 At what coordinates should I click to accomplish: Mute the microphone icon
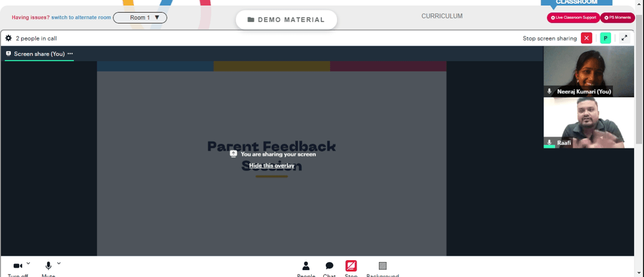click(48, 266)
